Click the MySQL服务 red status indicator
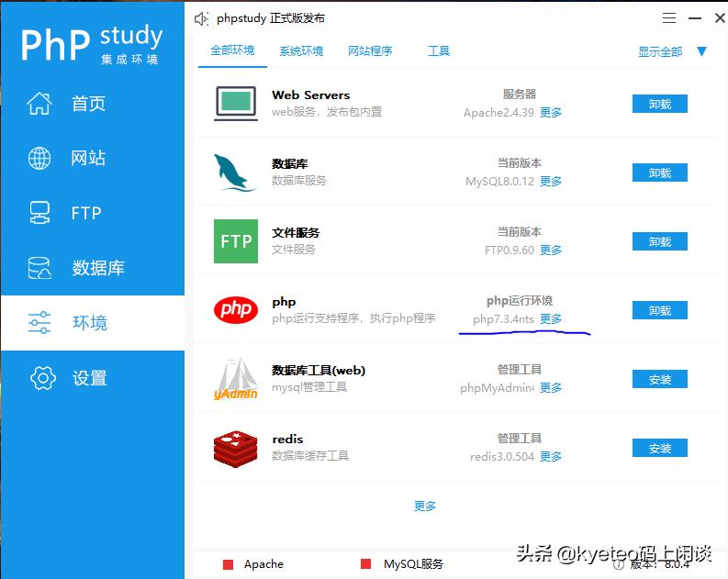 (x=366, y=563)
